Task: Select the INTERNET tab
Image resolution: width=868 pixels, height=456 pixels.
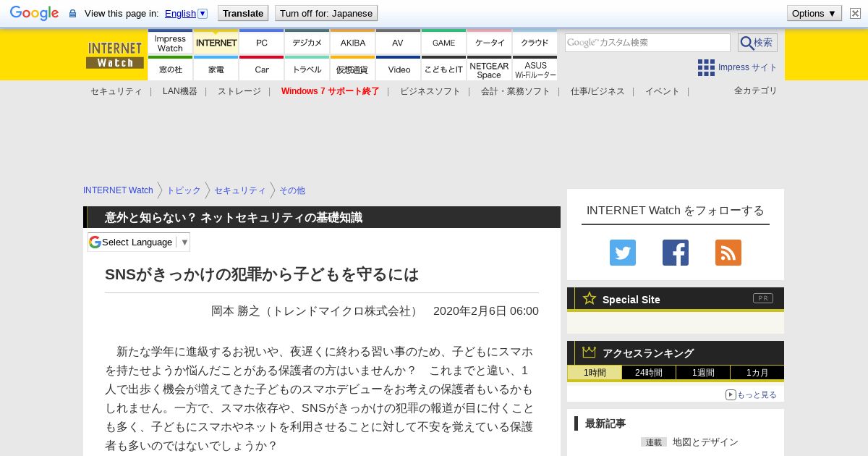Action: point(216,43)
